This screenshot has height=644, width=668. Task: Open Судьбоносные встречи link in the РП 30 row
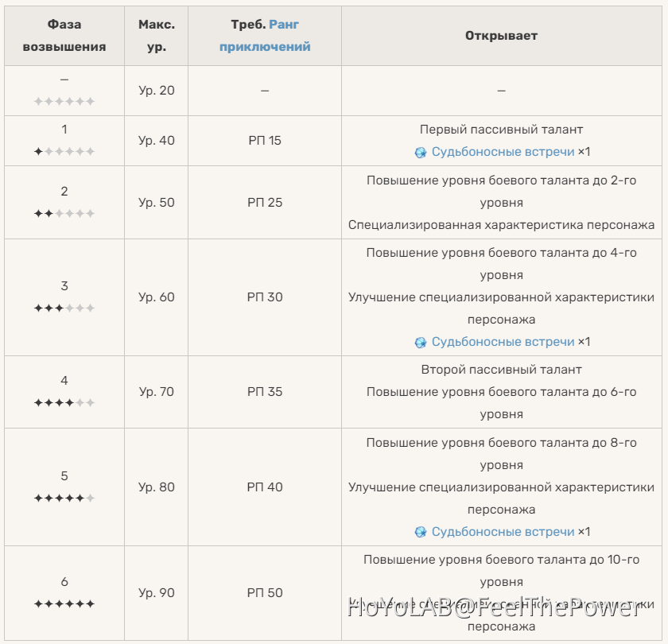503,342
